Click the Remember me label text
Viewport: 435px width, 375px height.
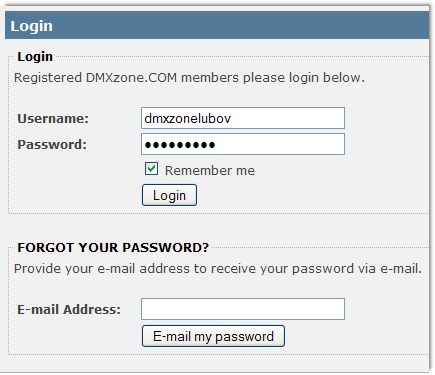coord(210,170)
